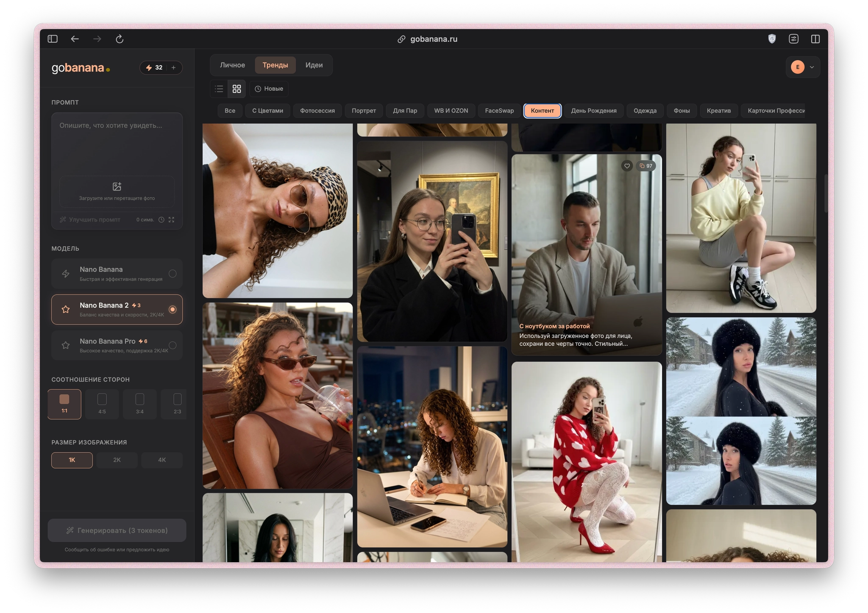Expand the user account menu chevron
This screenshot has height=613, width=868.
click(812, 67)
